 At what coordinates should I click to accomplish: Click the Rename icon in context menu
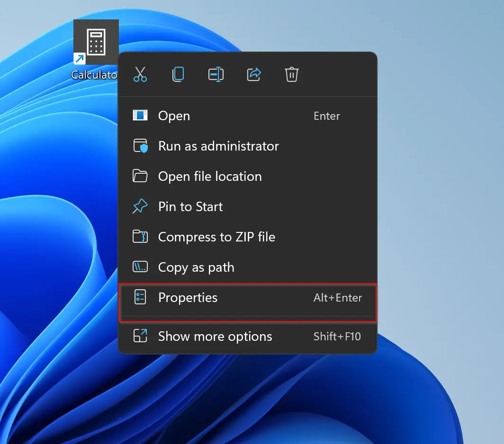click(x=216, y=74)
